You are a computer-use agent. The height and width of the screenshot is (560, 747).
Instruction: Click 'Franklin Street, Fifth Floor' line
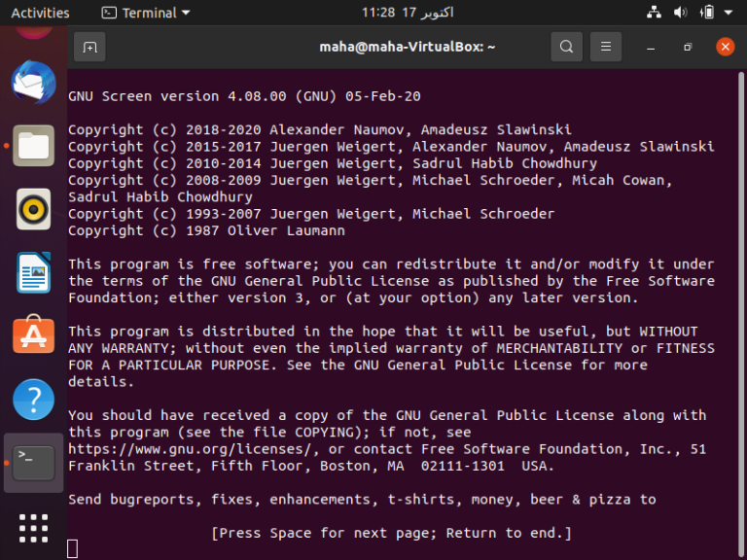point(311,466)
